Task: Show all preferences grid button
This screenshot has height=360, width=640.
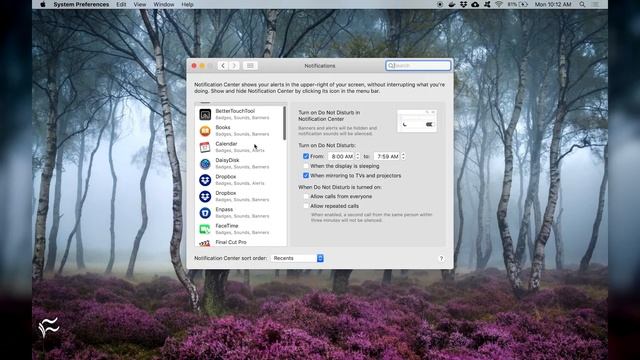Action: [x=250, y=66]
